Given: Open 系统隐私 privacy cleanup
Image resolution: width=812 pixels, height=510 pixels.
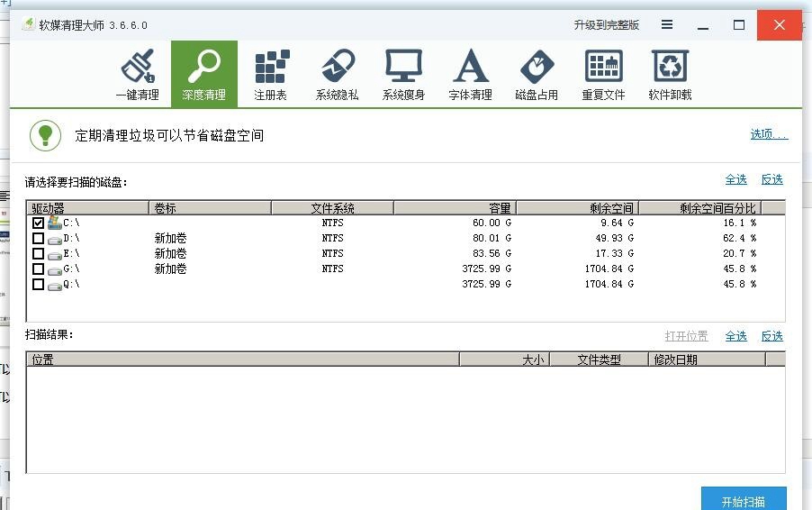Looking at the screenshot, I should point(337,74).
